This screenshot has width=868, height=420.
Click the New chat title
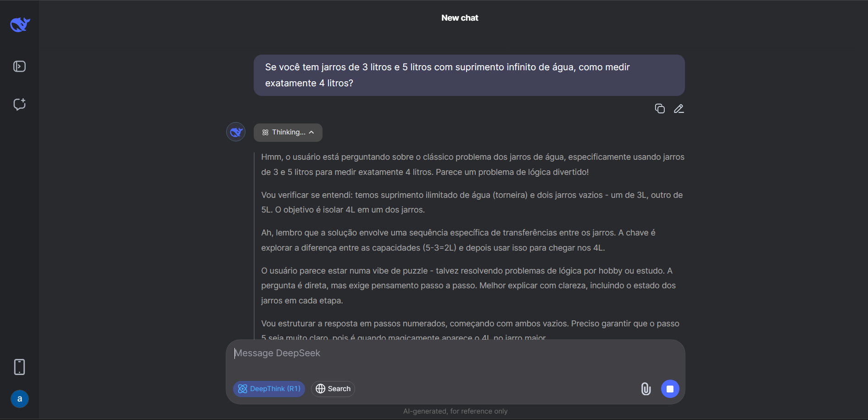460,18
